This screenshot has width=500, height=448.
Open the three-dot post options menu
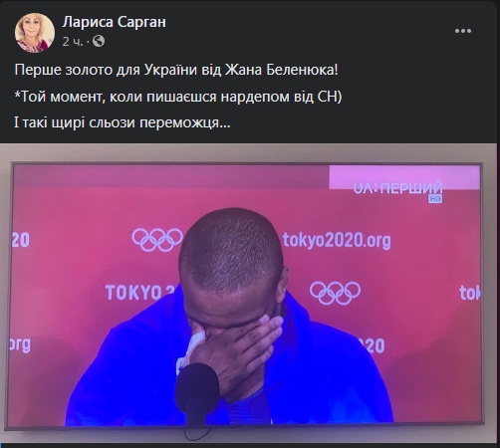coord(463,31)
